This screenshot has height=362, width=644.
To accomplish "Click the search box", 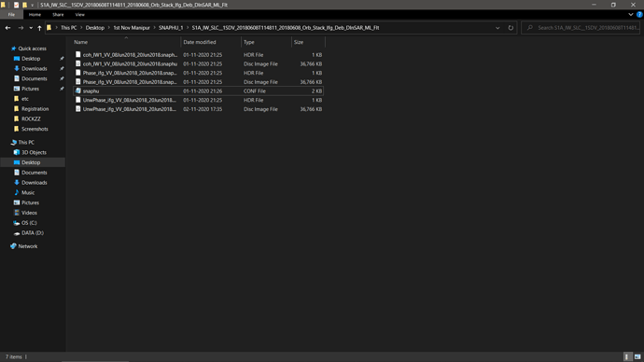I will (581, 28).
